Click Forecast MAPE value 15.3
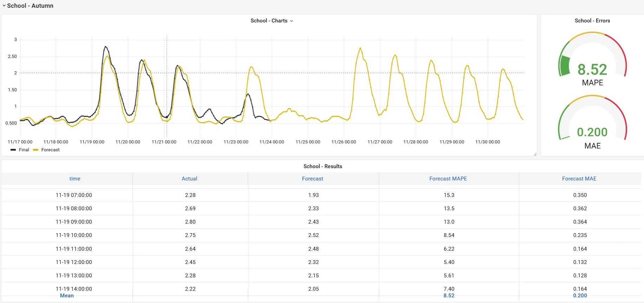This screenshot has width=644, height=303. point(449,195)
